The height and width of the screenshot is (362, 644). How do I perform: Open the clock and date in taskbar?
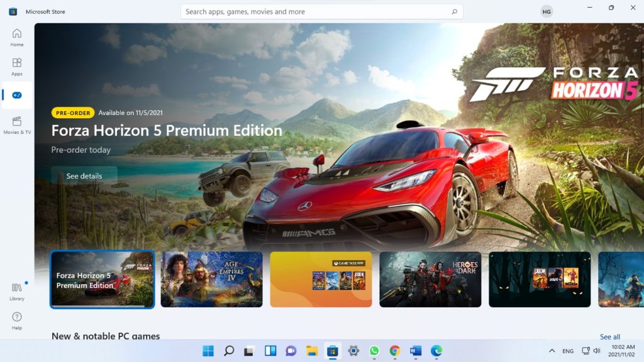pyautogui.click(x=622, y=351)
